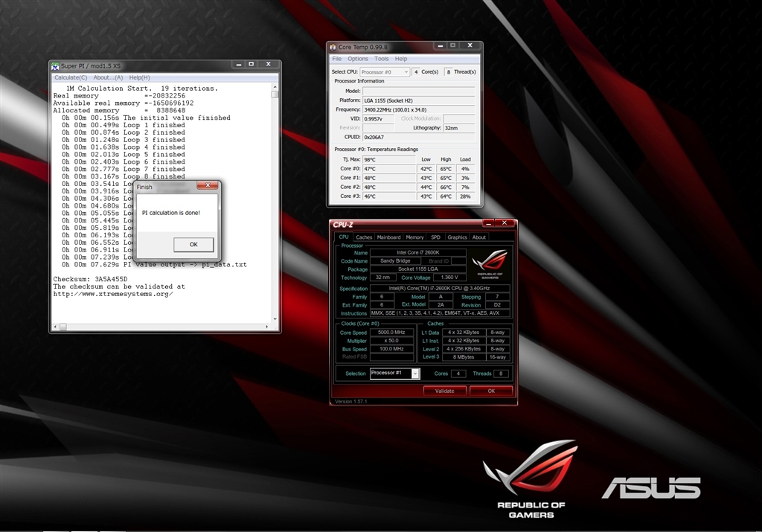Click the xtremesystems.org URL text in Super PI
Viewport: 762px width, 532px height.
click(x=113, y=294)
